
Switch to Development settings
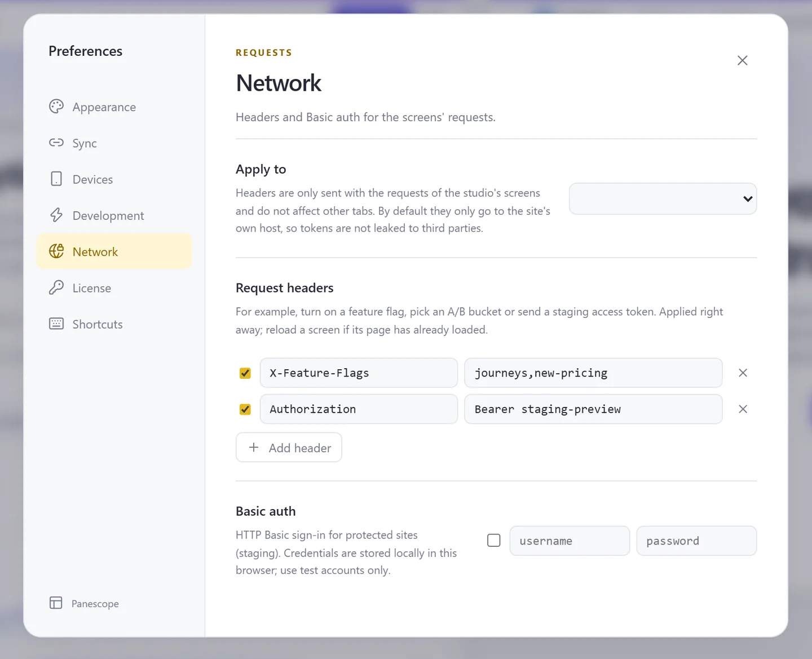[x=114, y=215]
